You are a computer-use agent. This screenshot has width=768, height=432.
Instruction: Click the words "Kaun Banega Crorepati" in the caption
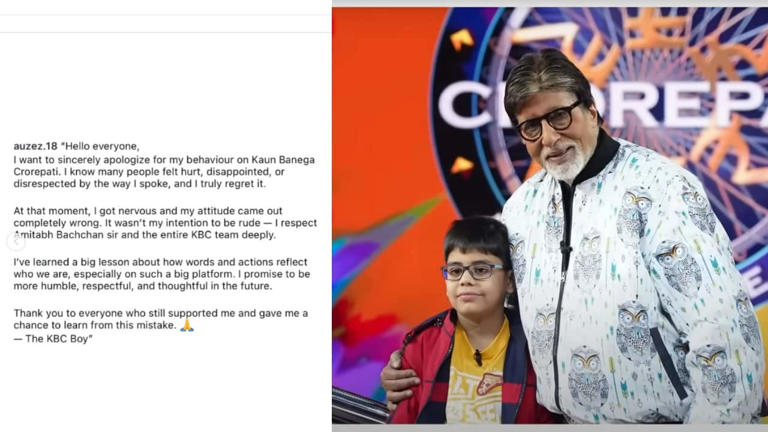pos(164,166)
